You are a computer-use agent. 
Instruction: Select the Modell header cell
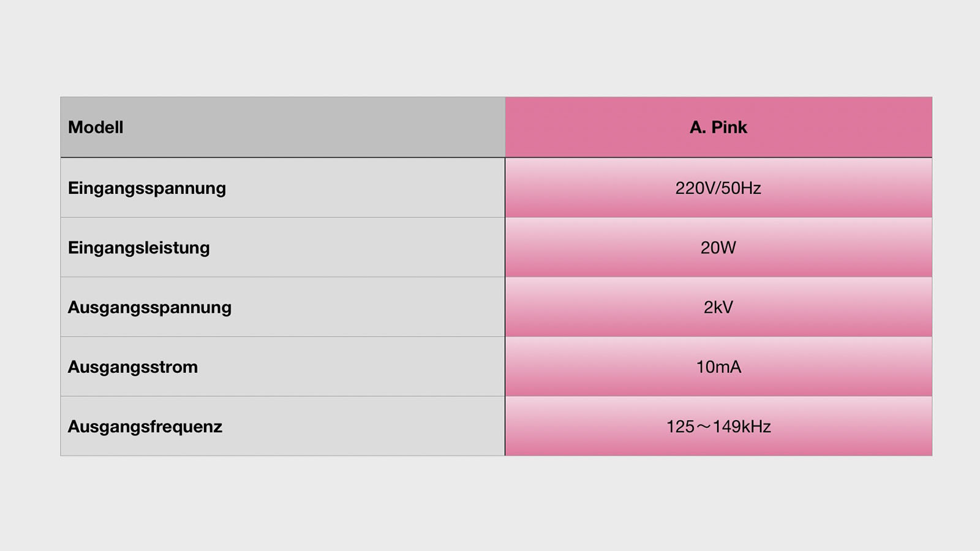pos(283,127)
